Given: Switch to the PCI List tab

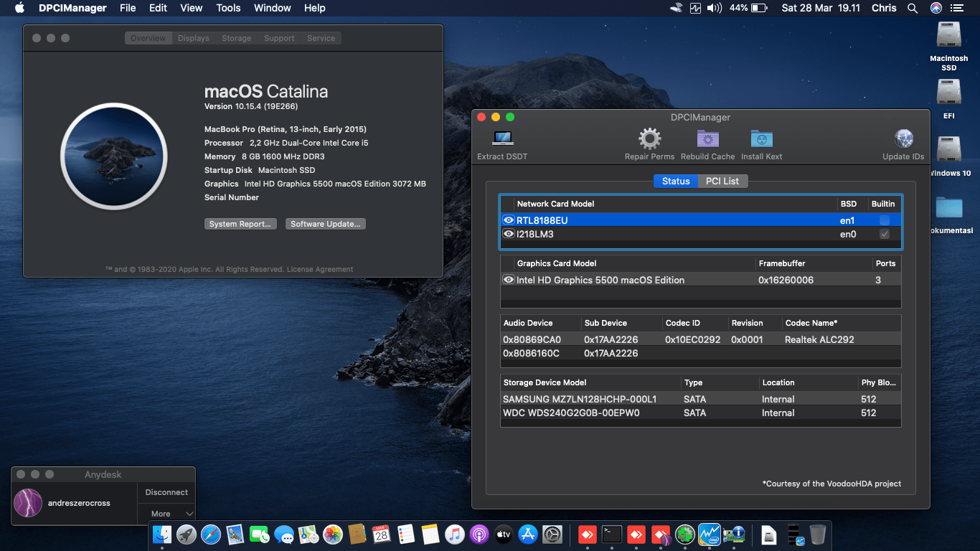Looking at the screenshot, I should [722, 181].
